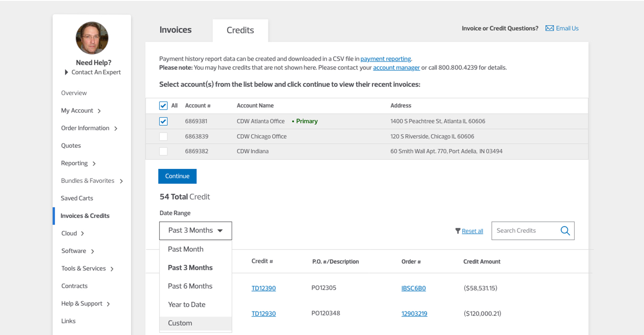Click the P.O. #/Description column header
This screenshot has width=644, height=335.
click(x=336, y=262)
